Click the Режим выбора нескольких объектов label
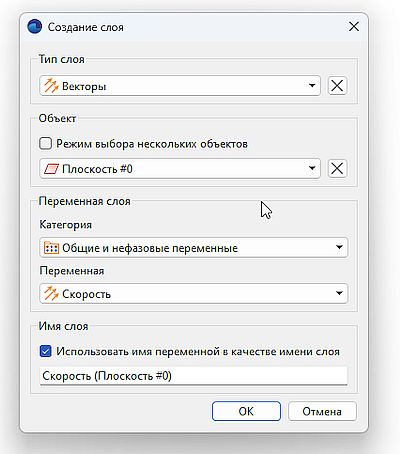Viewport: 400px width, 454px height. click(152, 144)
